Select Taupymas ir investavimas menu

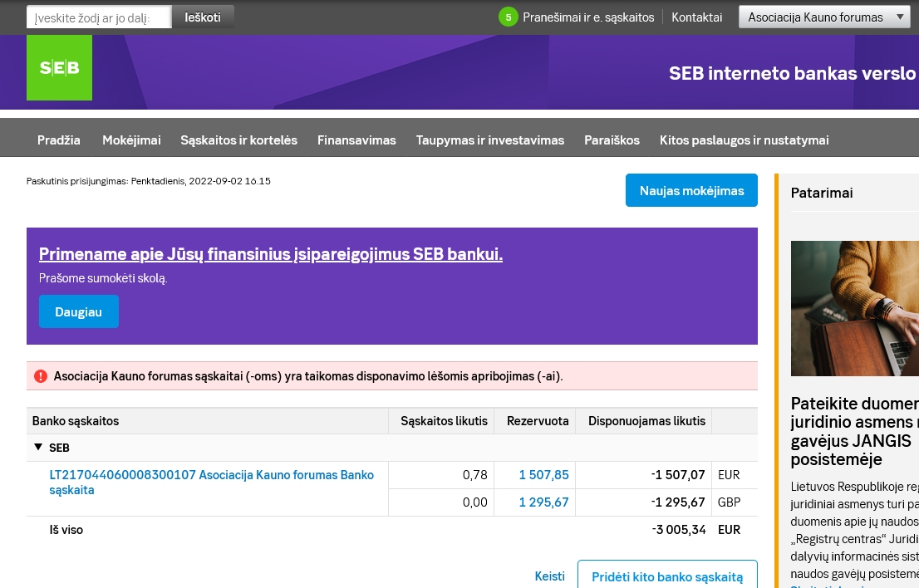click(490, 140)
